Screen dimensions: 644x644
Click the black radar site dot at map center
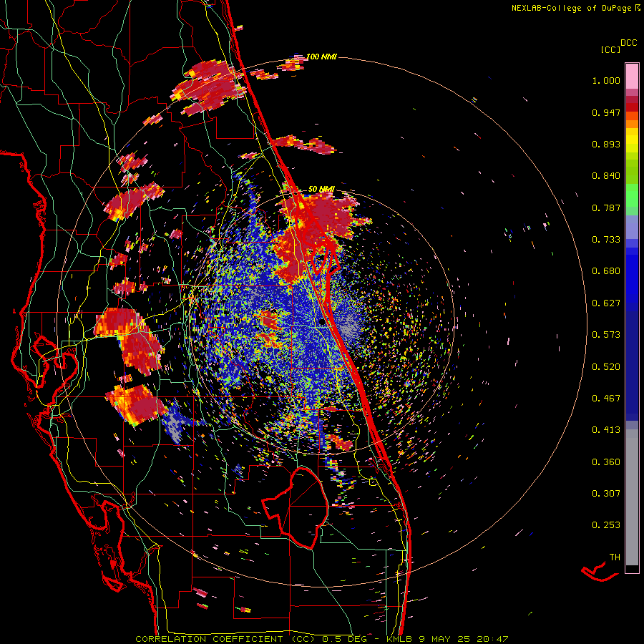321,323
